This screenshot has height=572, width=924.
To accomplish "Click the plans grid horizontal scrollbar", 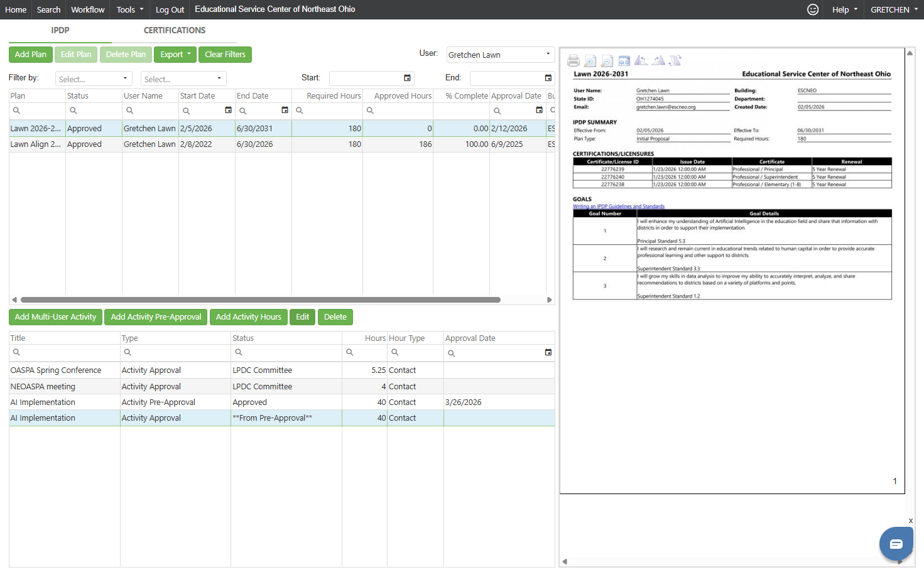I will 261,300.
